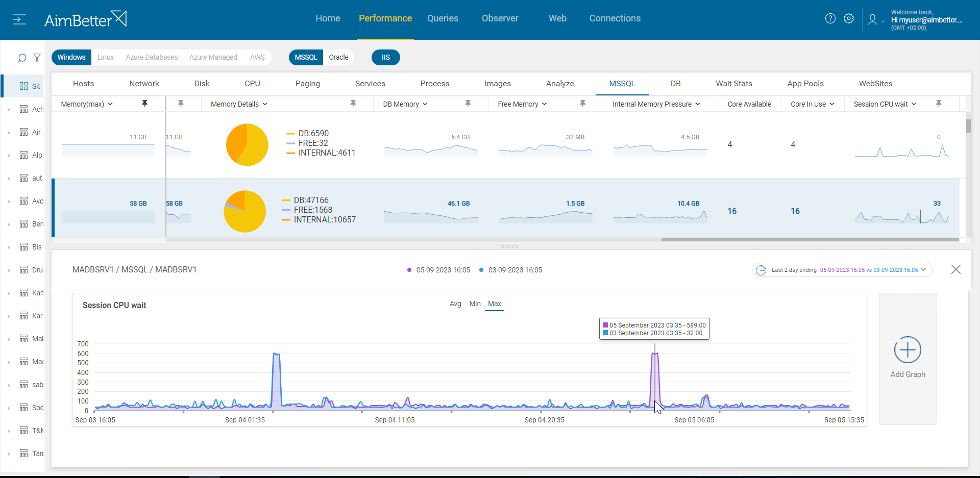Open the DB Memory column dropdown
980x478 pixels.
425,104
